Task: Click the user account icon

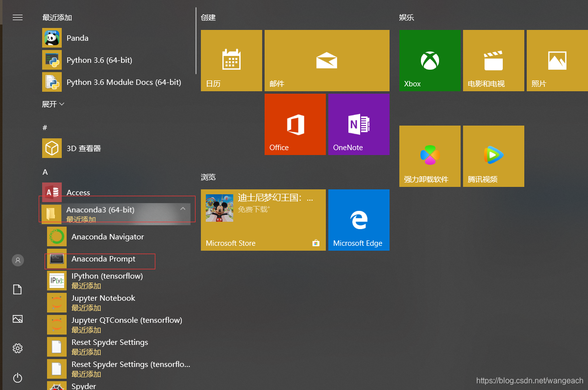Action: (x=18, y=260)
